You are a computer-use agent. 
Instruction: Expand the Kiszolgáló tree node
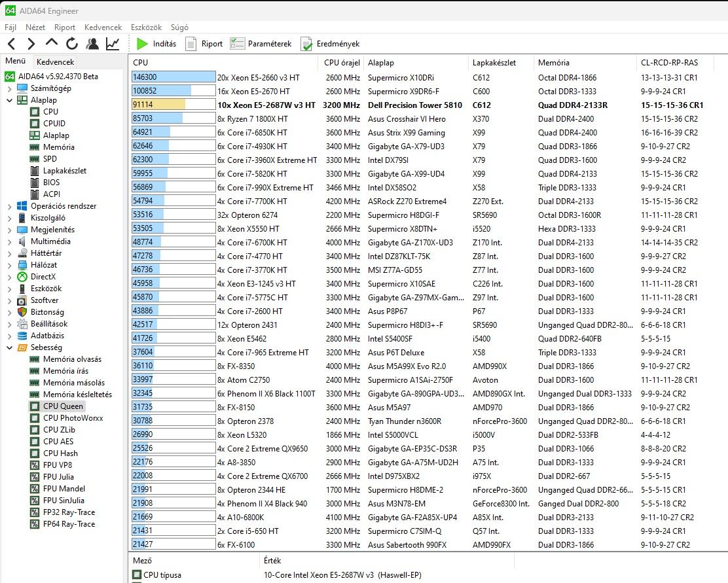(x=9, y=218)
